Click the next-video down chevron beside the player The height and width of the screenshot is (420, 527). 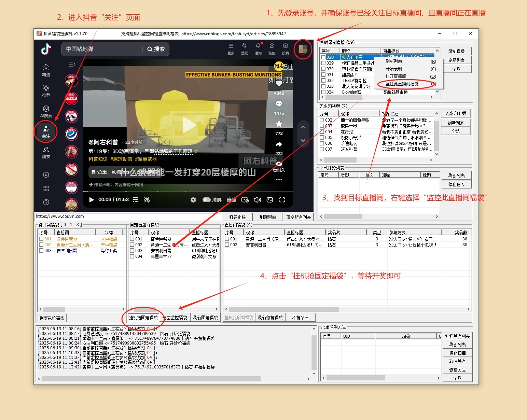click(x=303, y=140)
